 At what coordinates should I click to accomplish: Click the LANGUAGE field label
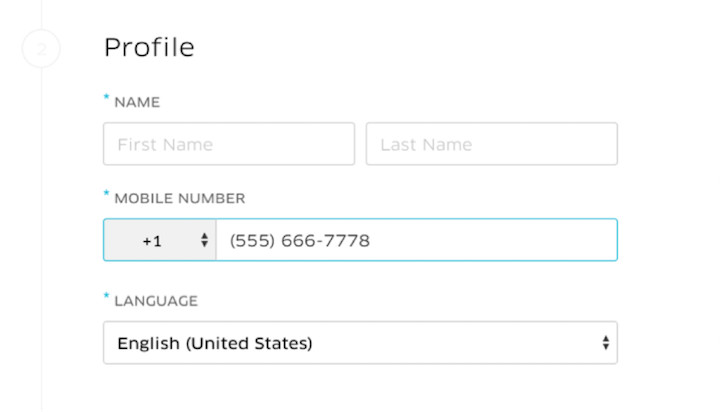156,301
